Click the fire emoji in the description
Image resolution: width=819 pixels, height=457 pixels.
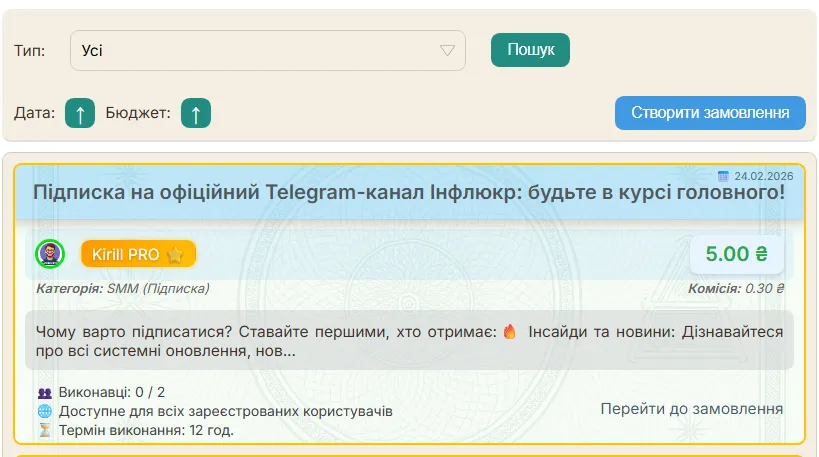pos(509,332)
